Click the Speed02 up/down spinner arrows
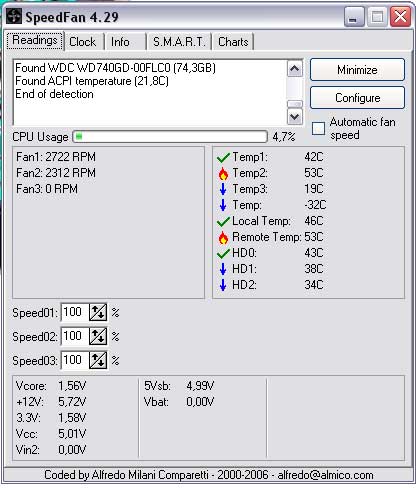Viewport: 416px width, 488px height. [x=98, y=336]
